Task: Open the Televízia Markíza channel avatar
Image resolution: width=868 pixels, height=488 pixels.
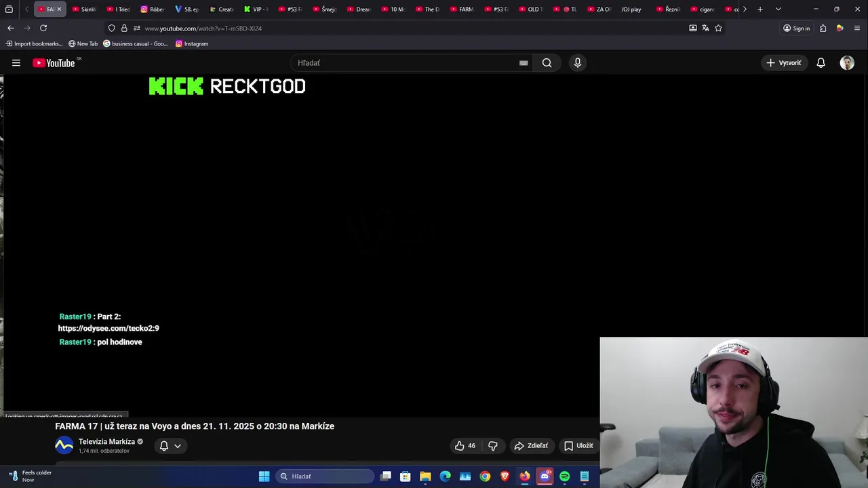Action: coord(64,445)
